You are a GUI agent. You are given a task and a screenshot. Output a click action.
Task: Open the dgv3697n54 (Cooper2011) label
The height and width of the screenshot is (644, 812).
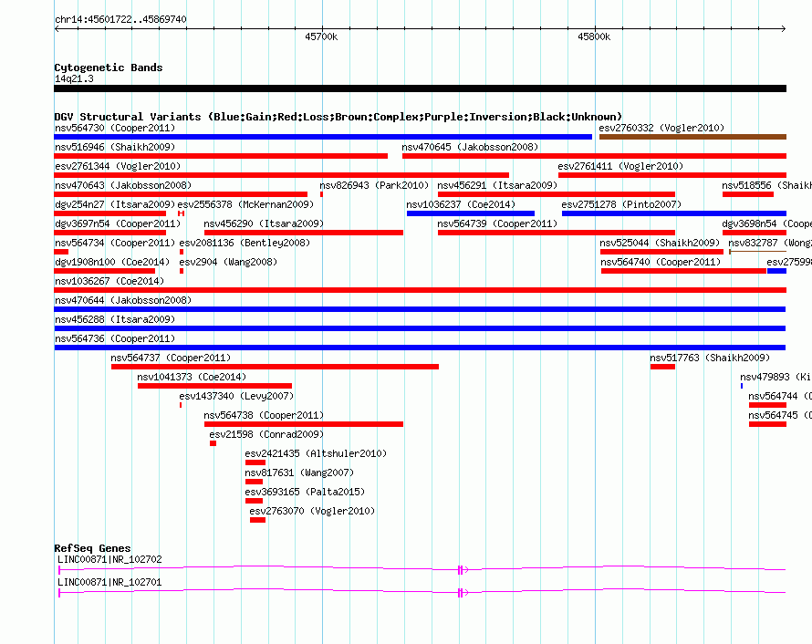tap(118, 223)
